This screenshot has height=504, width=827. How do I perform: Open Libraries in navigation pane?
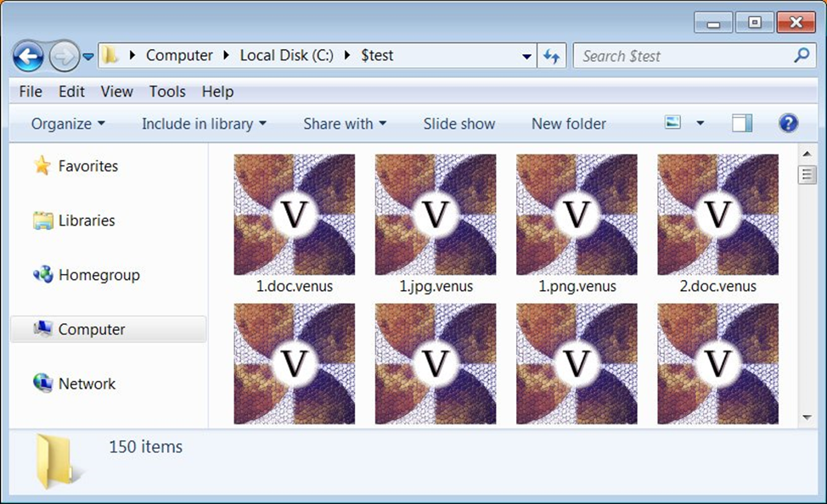[x=87, y=221]
